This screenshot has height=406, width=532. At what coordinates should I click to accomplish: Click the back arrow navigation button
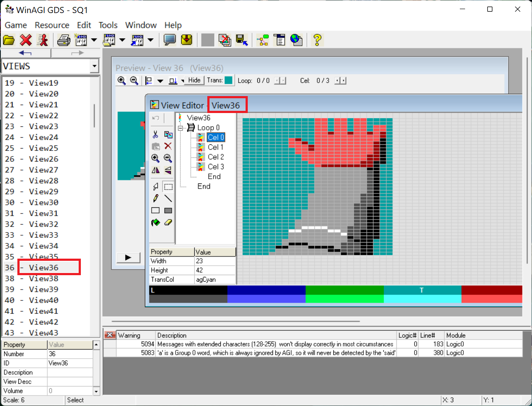26,53
